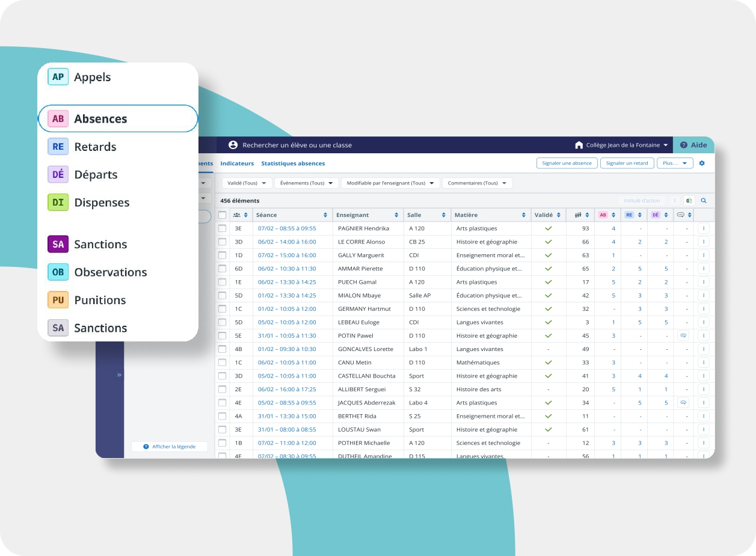The image size is (756, 556).
Task: Open Modifiable par l'enseignant (Tous) filter
Action: coord(390,183)
